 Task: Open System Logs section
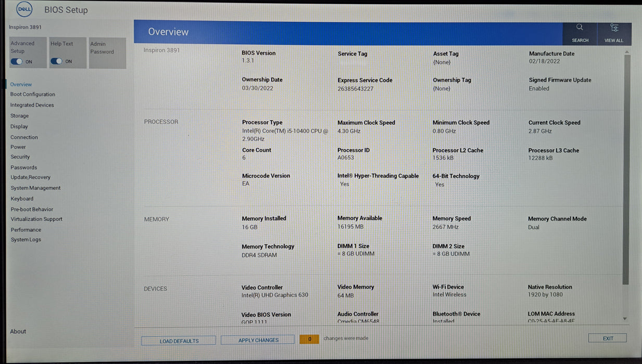coord(26,240)
